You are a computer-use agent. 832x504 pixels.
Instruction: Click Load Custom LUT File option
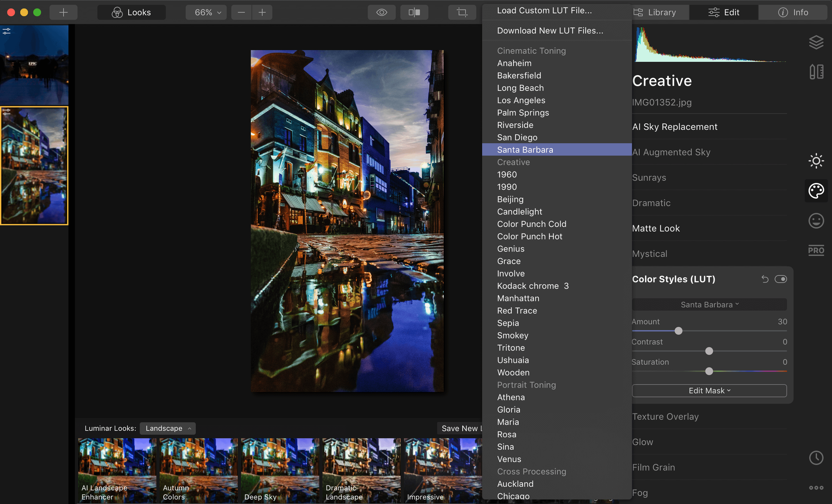coord(544,10)
